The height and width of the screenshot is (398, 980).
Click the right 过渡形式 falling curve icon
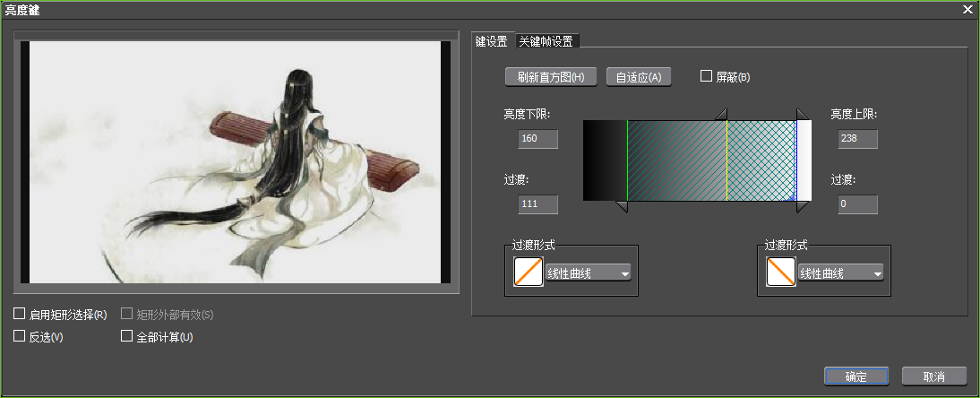781,273
